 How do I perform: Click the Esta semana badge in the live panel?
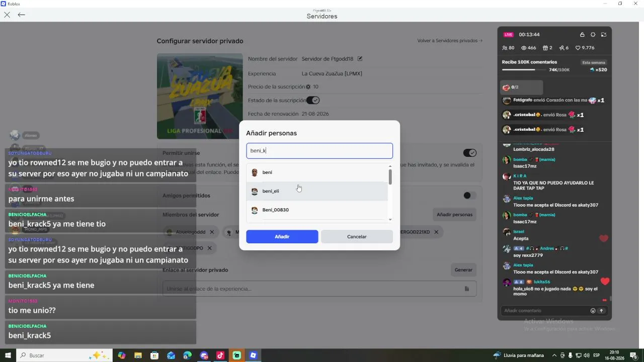point(594,62)
